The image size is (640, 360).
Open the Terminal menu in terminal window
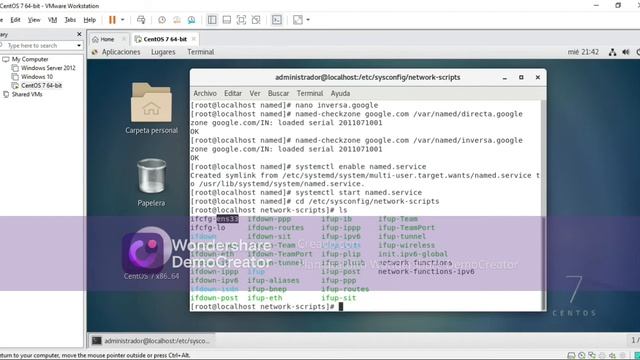(310, 93)
